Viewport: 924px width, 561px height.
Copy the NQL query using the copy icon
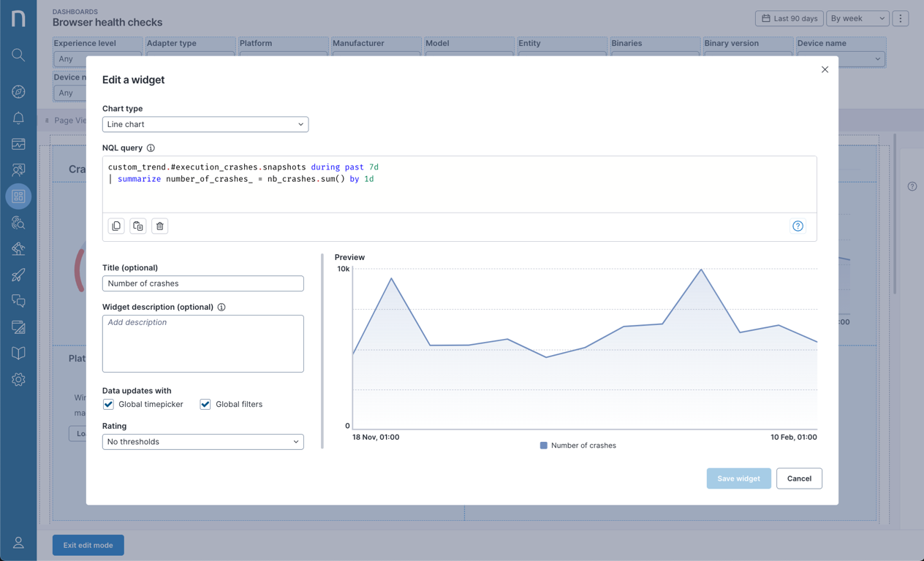click(x=116, y=226)
